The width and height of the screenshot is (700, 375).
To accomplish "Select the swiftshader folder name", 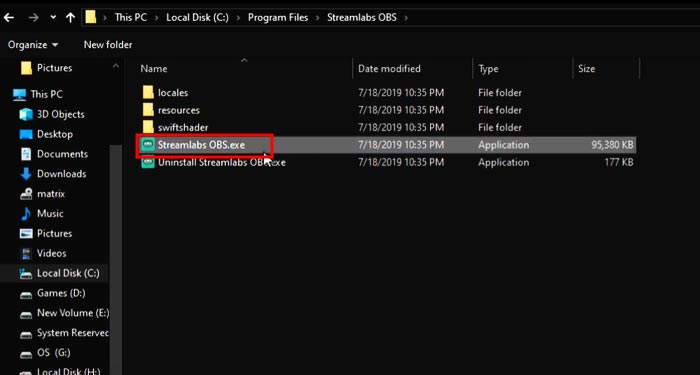I will (x=183, y=127).
